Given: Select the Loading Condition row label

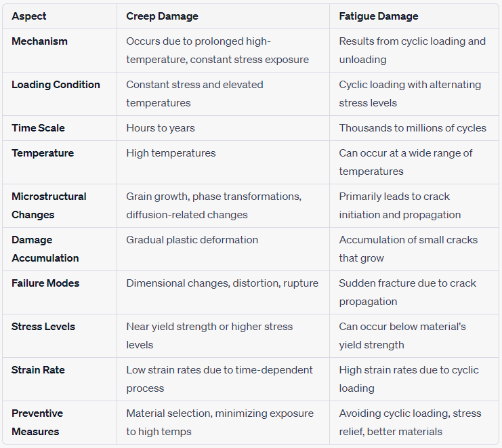Looking at the screenshot, I should 56,85.
